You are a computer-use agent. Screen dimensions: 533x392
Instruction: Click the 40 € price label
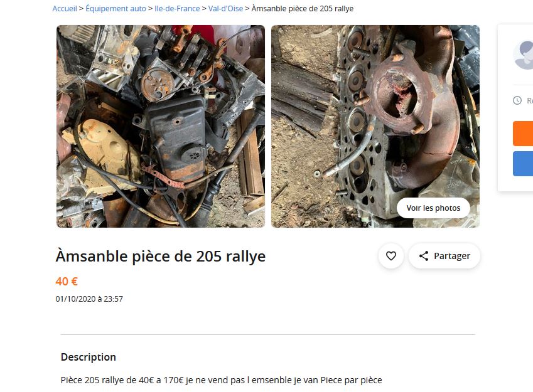pos(67,281)
